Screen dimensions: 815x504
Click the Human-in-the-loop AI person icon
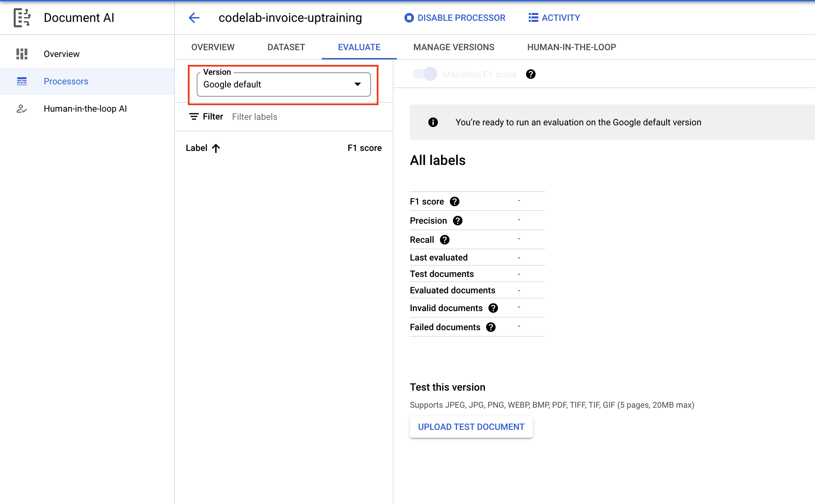pyautogui.click(x=22, y=109)
